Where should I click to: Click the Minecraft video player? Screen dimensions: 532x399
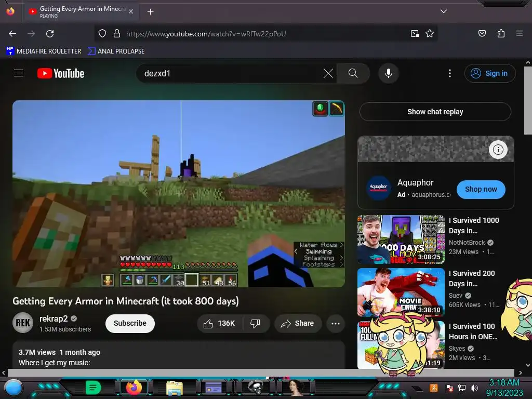pyautogui.click(x=179, y=194)
